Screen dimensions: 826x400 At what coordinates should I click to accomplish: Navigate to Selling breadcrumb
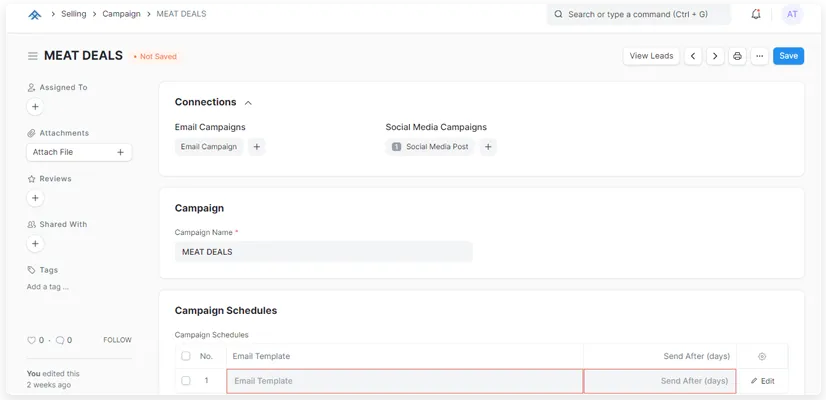point(74,14)
